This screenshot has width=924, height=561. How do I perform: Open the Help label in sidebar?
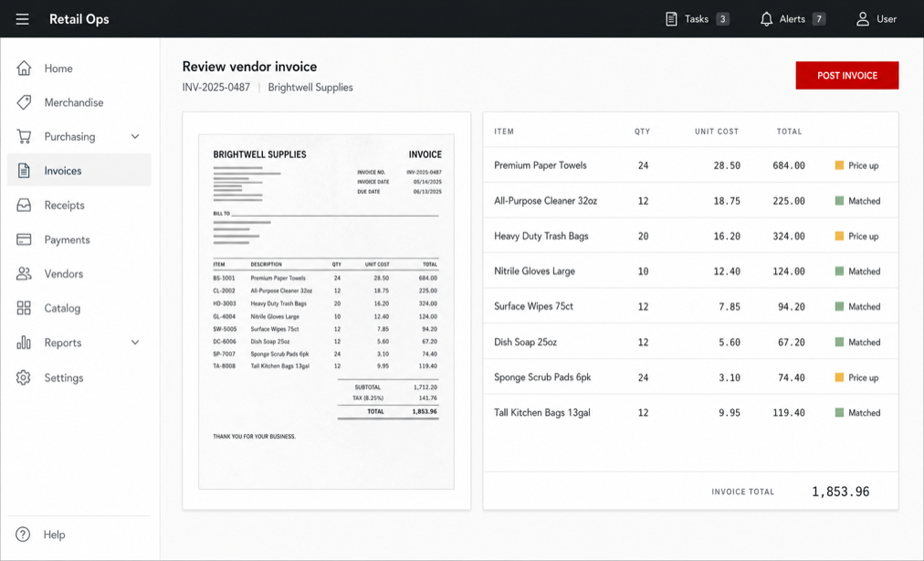click(54, 535)
